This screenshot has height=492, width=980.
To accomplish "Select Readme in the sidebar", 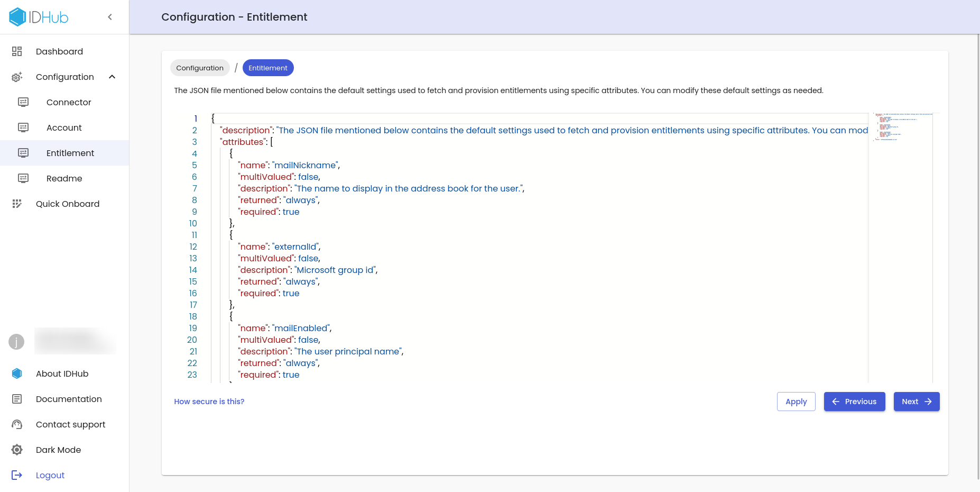I will tap(64, 178).
